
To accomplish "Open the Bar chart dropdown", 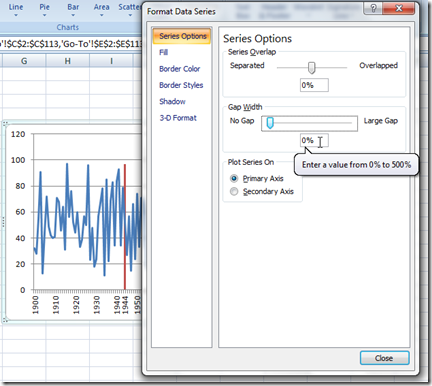I will pos(73,10).
